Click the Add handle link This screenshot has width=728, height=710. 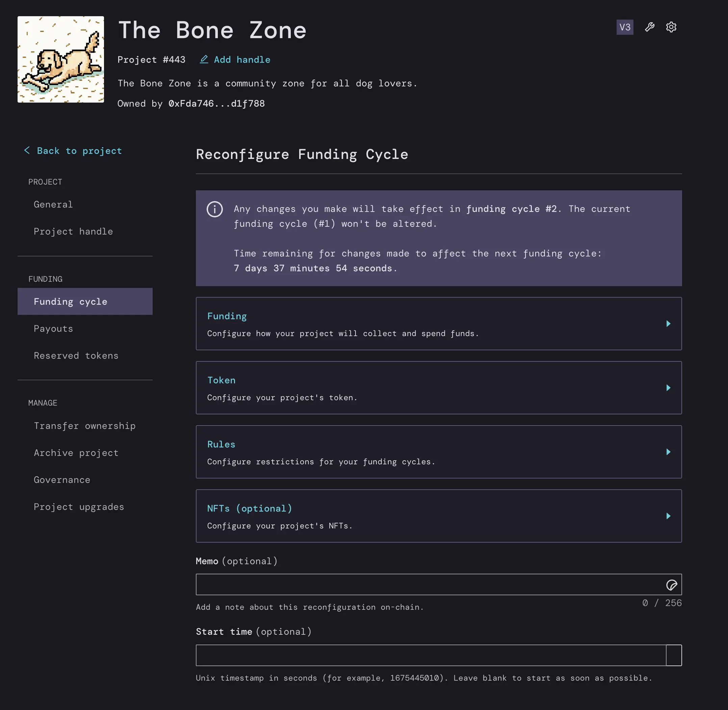point(241,59)
